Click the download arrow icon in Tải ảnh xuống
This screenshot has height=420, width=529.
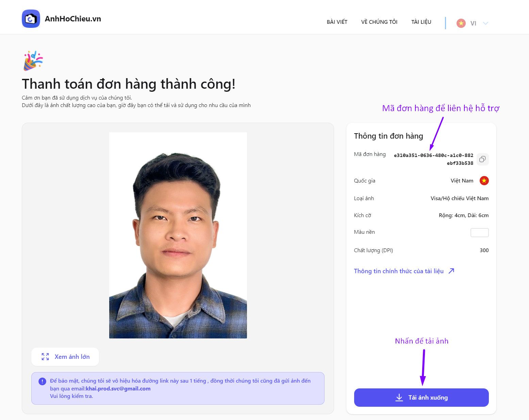(x=399, y=398)
